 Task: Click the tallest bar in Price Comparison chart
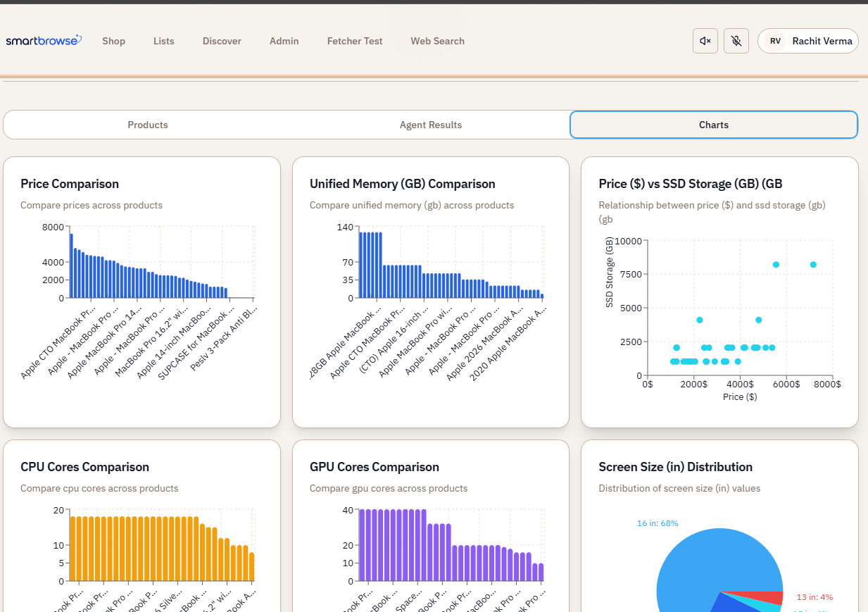(x=71, y=266)
